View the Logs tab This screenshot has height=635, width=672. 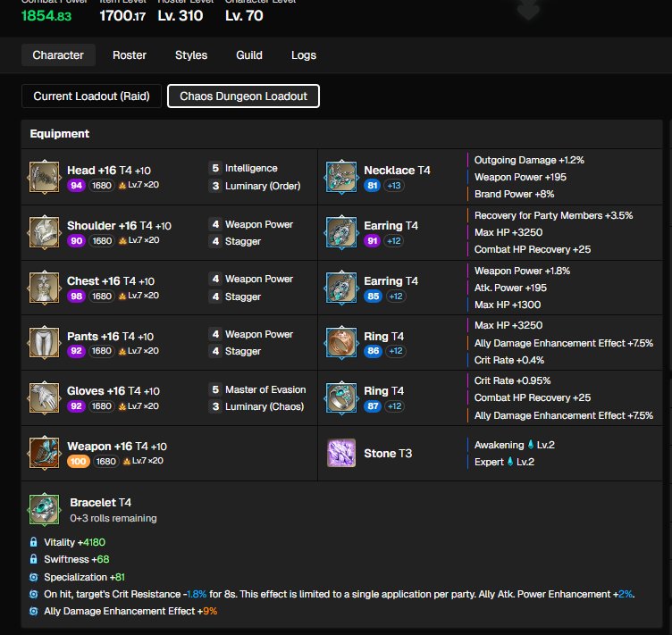(304, 55)
